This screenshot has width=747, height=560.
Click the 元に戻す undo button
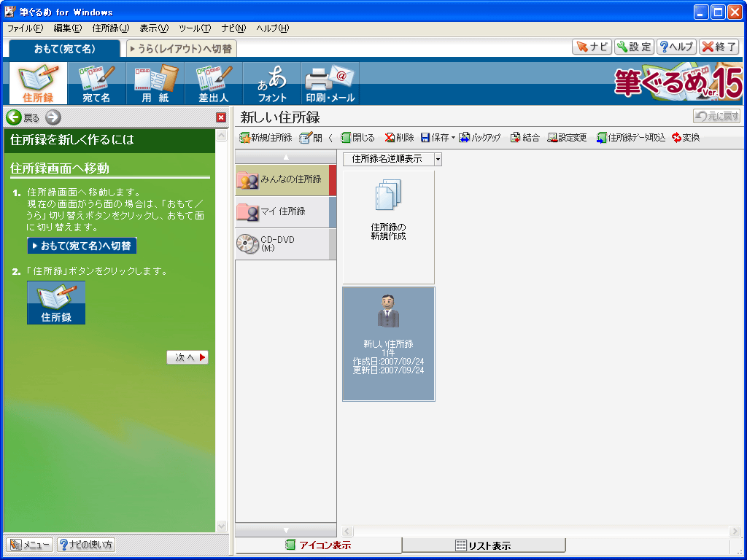[x=716, y=116]
